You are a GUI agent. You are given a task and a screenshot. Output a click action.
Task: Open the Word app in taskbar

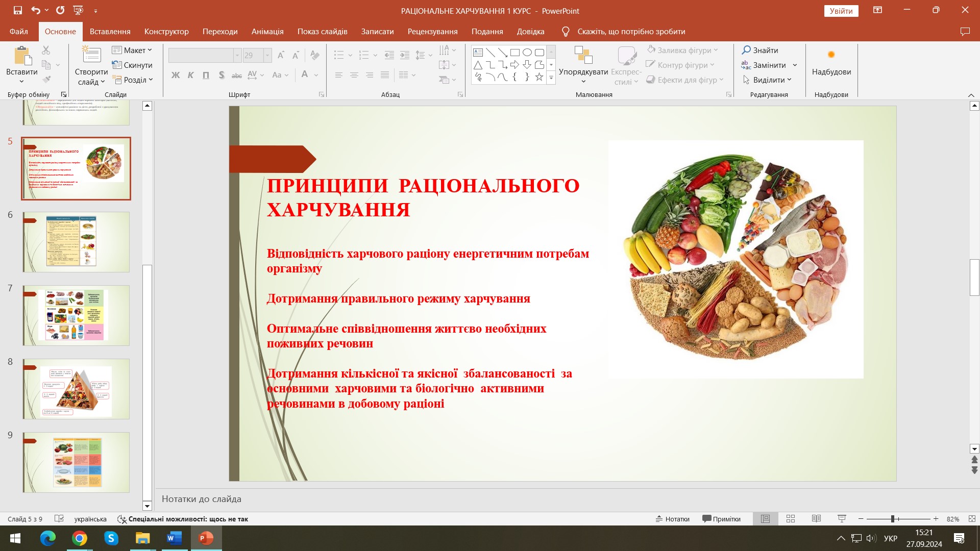tap(174, 538)
